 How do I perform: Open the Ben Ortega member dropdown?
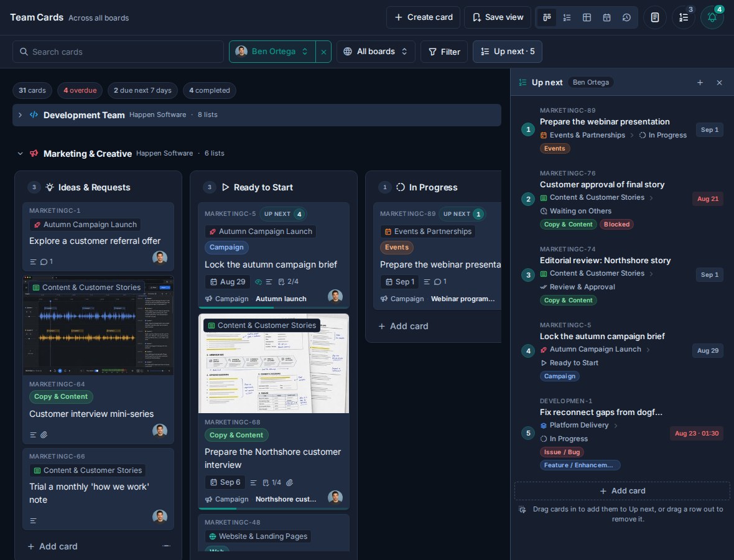[272, 52]
